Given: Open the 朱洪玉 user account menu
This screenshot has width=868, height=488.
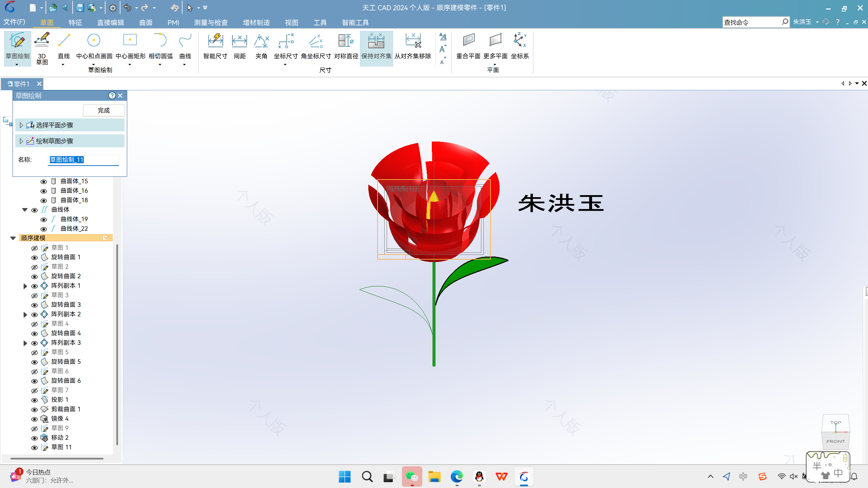Looking at the screenshot, I should (806, 22).
